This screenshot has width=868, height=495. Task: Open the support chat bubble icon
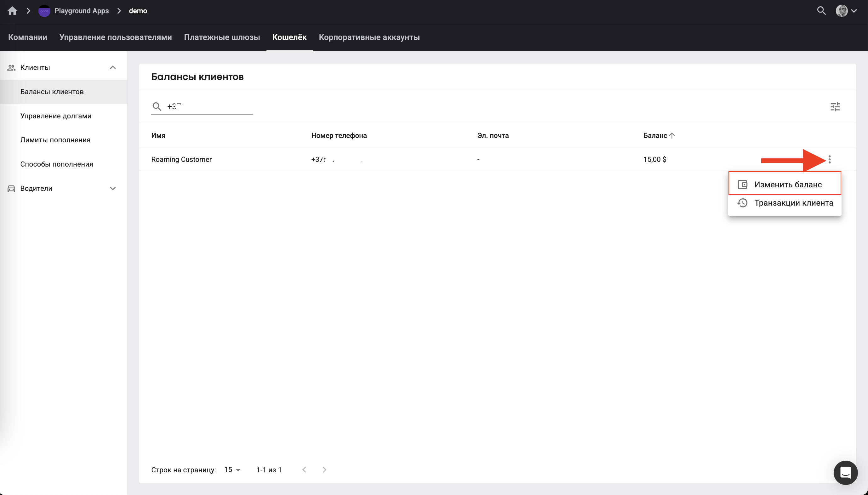click(x=845, y=473)
